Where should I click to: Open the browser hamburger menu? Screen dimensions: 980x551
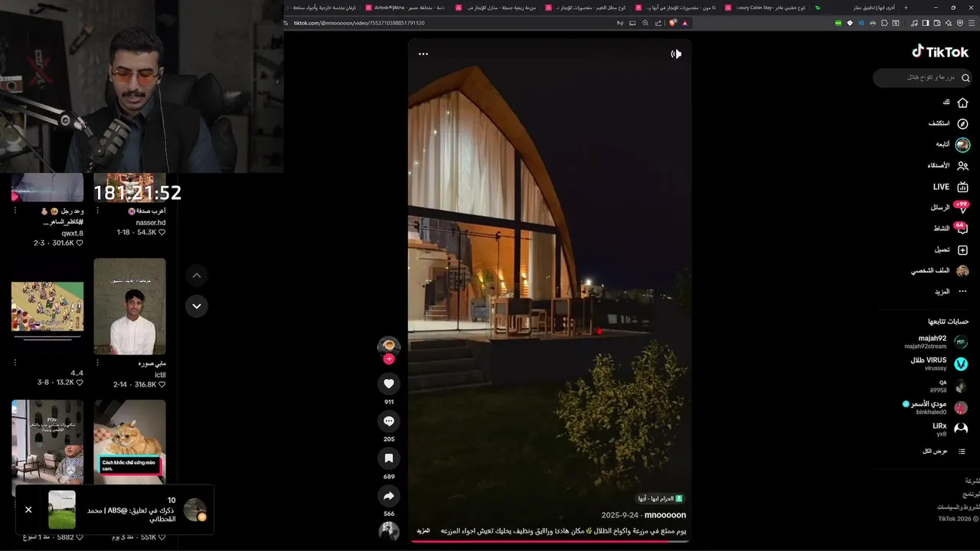pyautogui.click(x=972, y=23)
